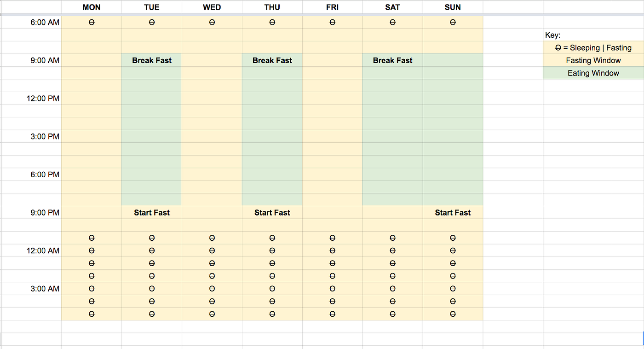Click the 12:00 PM time label
The width and height of the screenshot is (644, 349).
point(43,99)
